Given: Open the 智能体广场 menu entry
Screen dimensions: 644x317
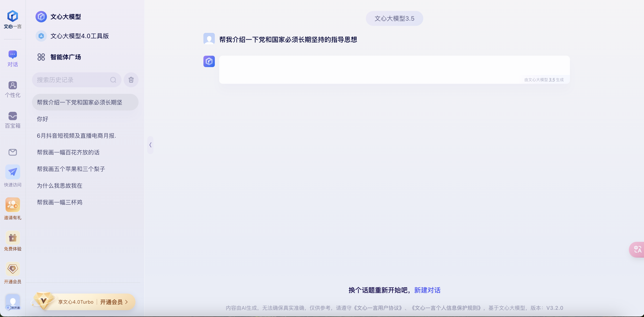Looking at the screenshot, I should tap(66, 57).
